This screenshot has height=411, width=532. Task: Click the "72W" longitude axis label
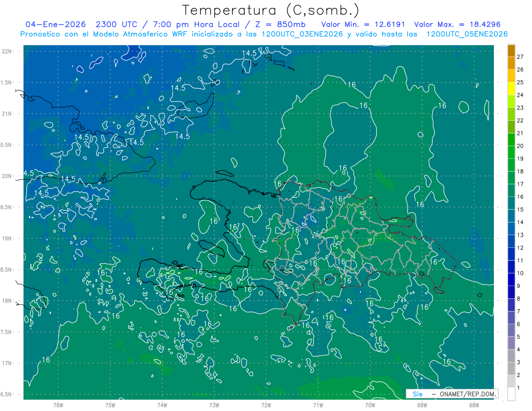point(266,405)
